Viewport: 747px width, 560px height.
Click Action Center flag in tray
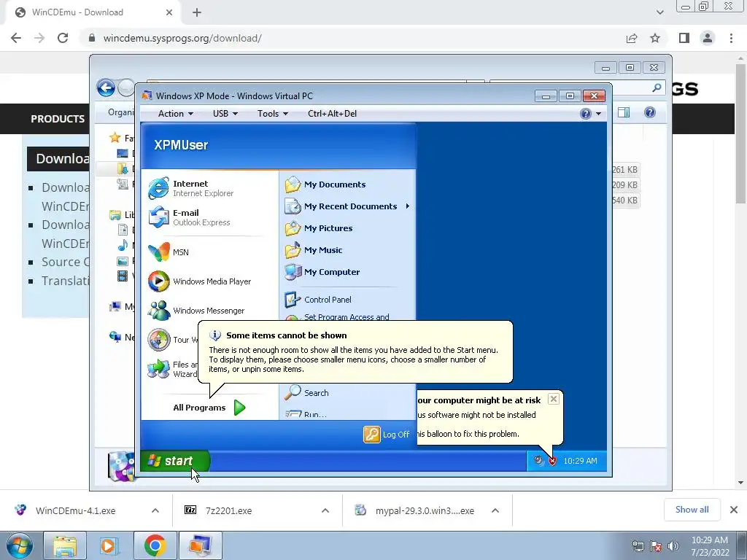(x=656, y=546)
